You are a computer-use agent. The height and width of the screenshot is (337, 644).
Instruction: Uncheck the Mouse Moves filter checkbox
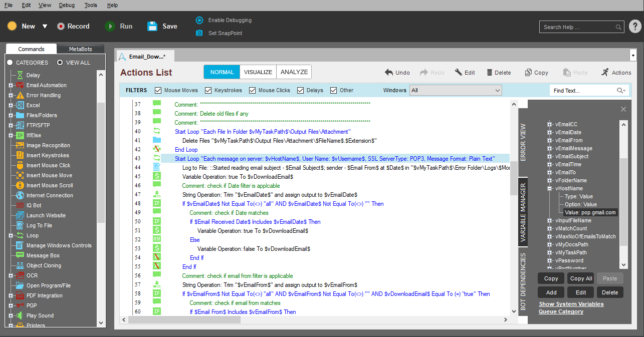pos(158,91)
